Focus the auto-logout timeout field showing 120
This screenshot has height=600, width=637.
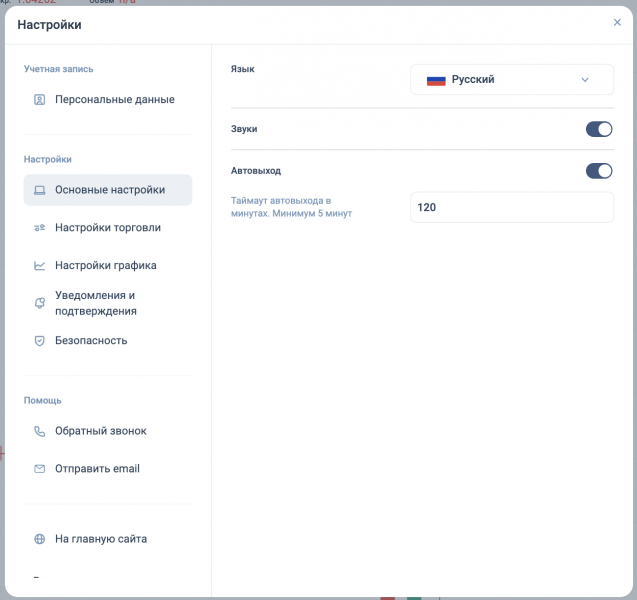point(512,208)
